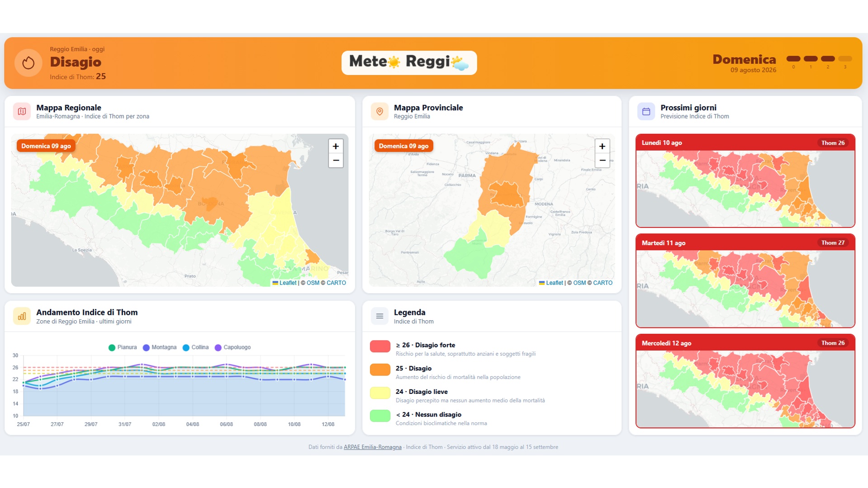
Task: Click the Prossimi giorni calendar icon
Action: [646, 111]
